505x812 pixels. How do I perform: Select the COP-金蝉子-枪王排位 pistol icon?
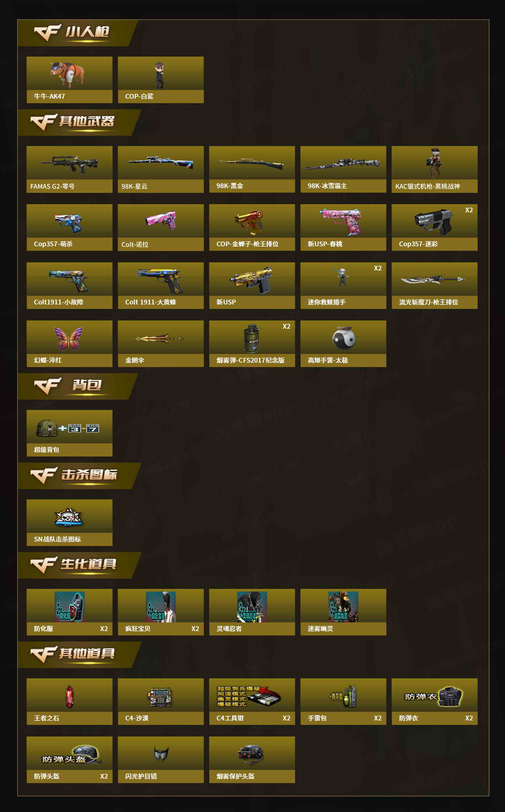coord(249,222)
